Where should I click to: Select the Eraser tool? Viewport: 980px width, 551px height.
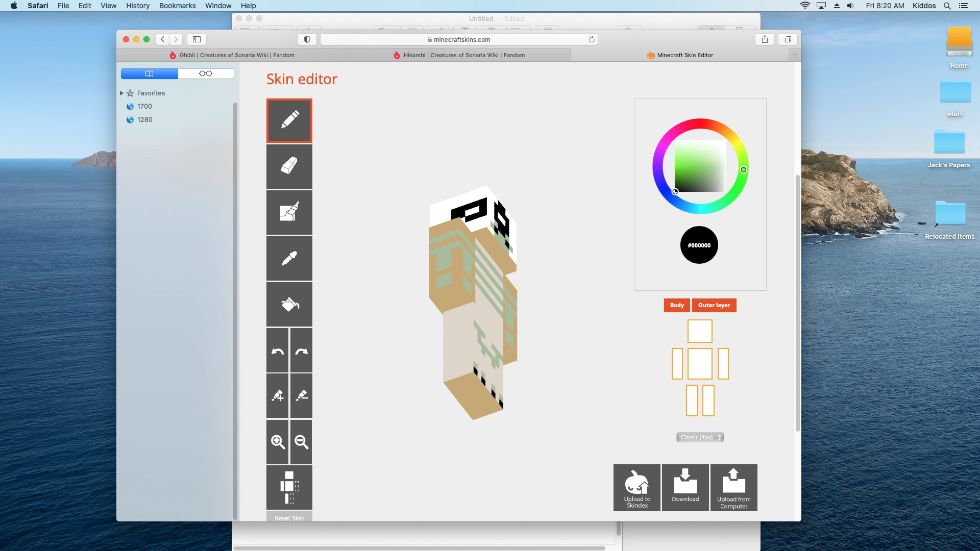tap(289, 166)
